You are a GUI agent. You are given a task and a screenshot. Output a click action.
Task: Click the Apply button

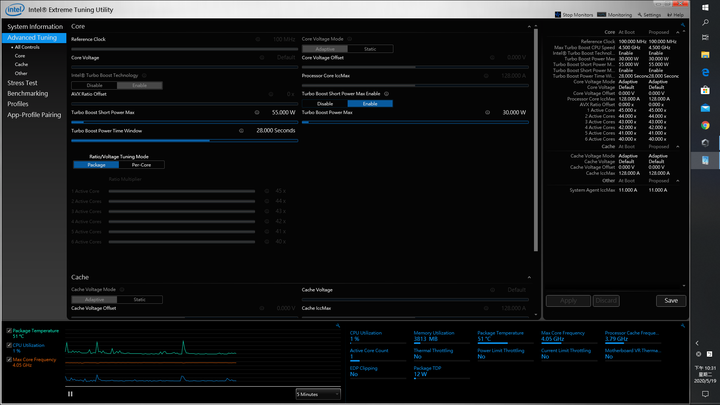(568, 301)
